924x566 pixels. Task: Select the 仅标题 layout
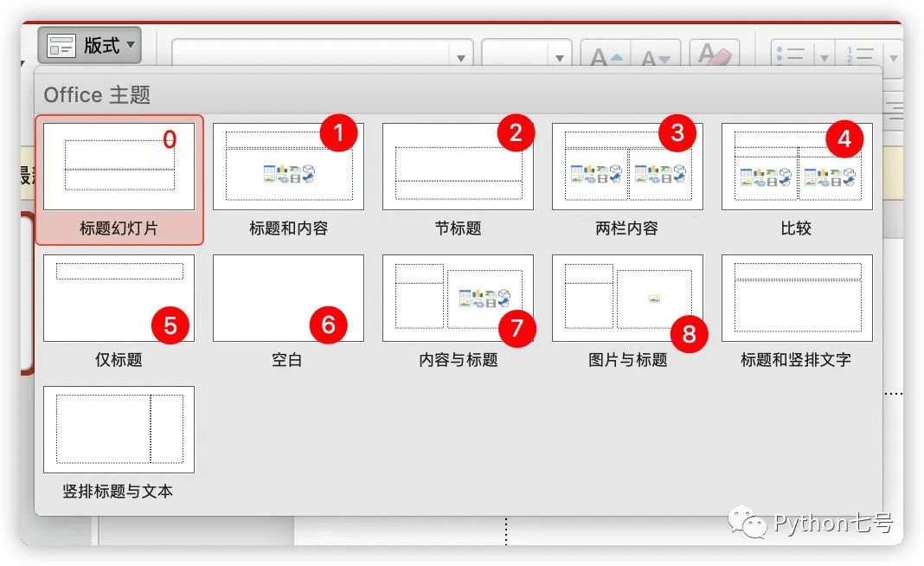pos(119,298)
